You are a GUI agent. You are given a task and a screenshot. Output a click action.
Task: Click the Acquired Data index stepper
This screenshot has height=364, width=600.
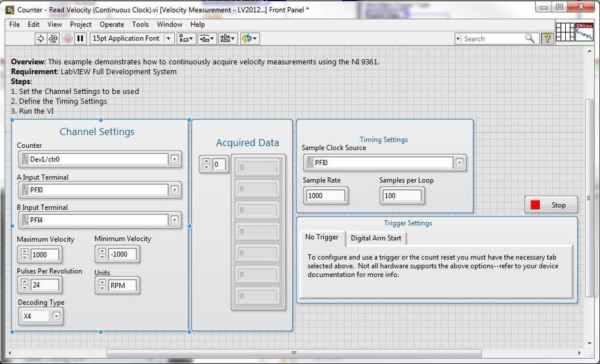coord(206,164)
